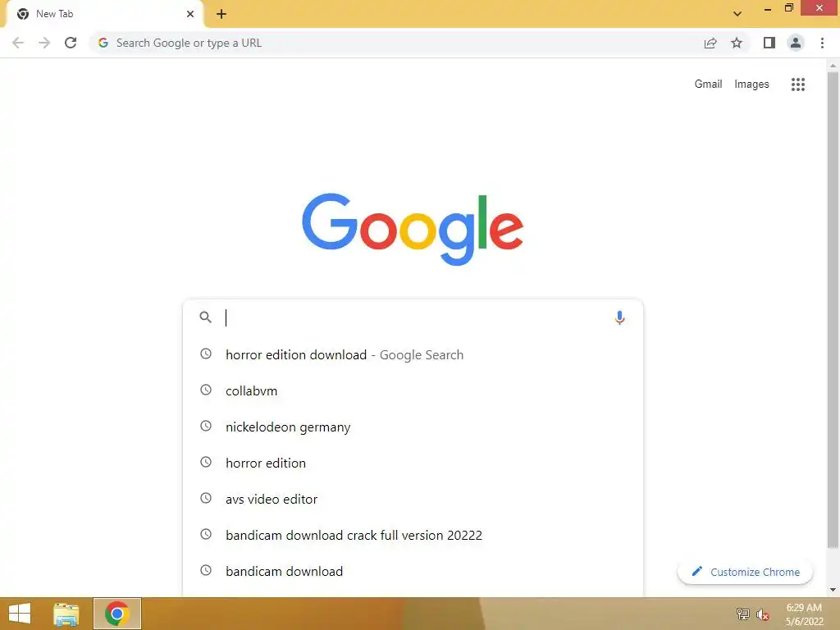This screenshot has height=630, width=840.
Task: Open Chrome's three-dot menu
Action: pos(822,43)
